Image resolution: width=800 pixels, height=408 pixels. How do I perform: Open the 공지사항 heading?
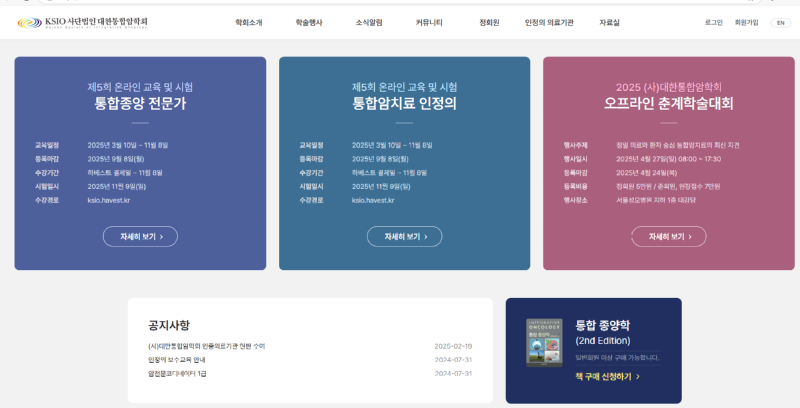(x=169, y=325)
